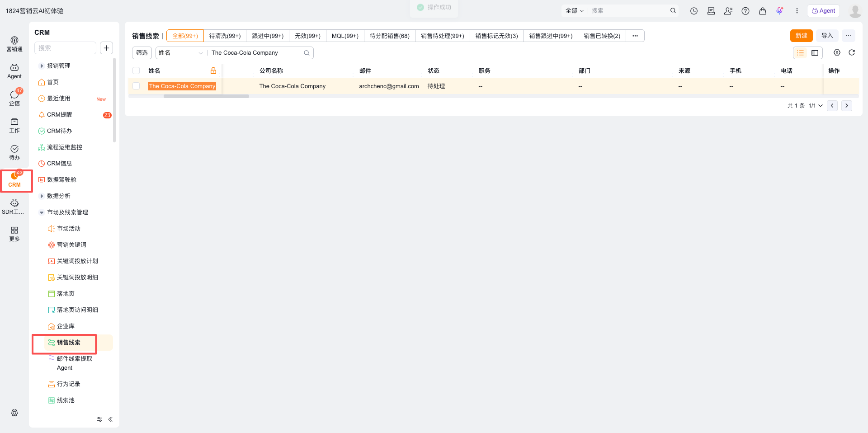
Task: Select the 销售已转换(2) tab
Action: 602,36
